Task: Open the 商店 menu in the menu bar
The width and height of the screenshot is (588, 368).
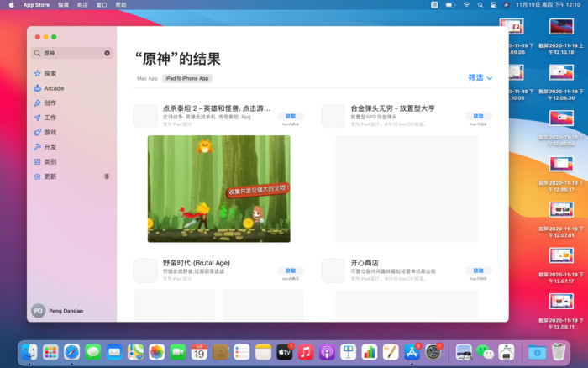Action: click(82, 4)
